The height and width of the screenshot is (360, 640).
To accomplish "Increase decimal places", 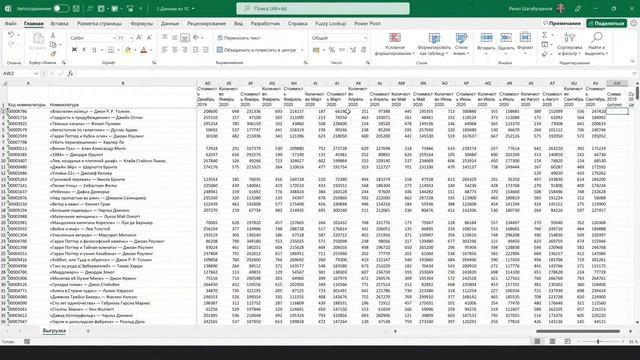I will tap(353, 50).
